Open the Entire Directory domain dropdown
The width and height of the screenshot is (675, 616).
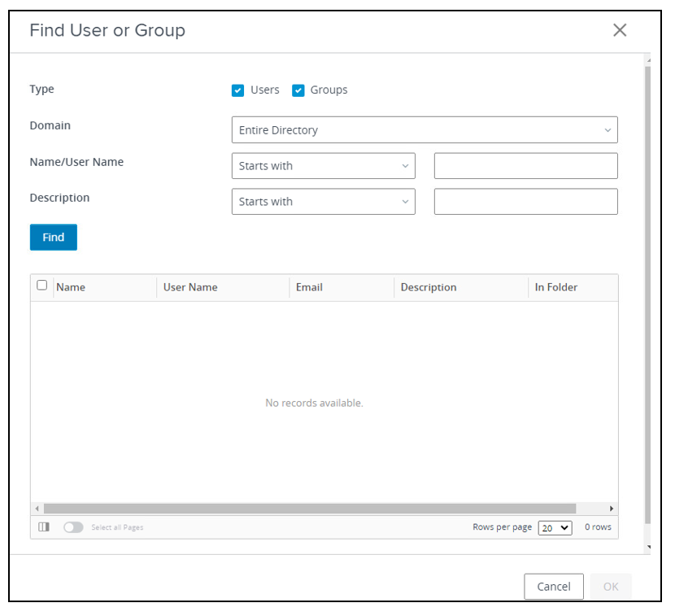coord(424,130)
